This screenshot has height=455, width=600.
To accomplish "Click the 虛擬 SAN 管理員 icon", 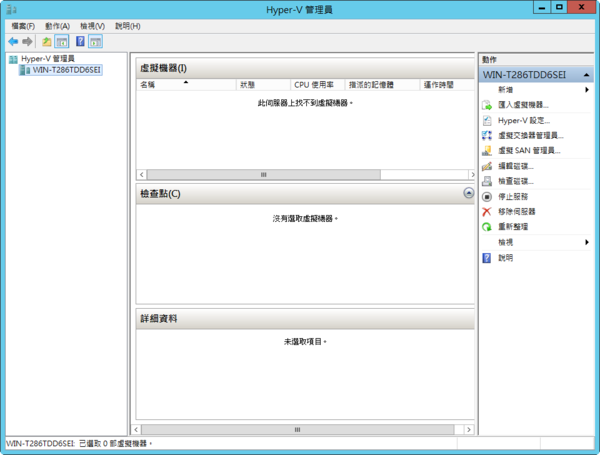I will click(487, 151).
